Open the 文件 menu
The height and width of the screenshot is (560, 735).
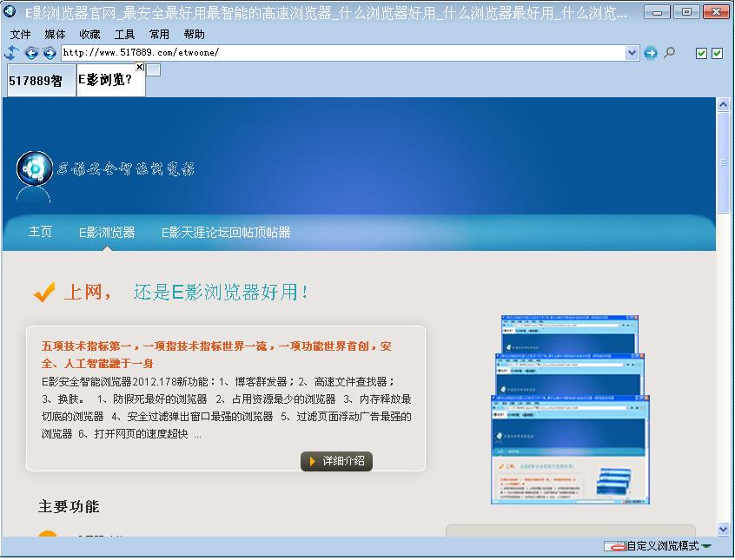[20, 34]
